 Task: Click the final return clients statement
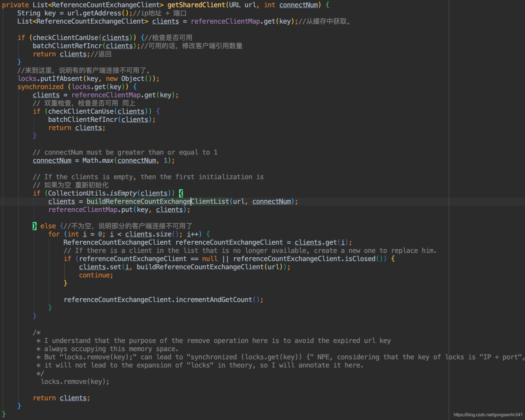tap(61, 398)
